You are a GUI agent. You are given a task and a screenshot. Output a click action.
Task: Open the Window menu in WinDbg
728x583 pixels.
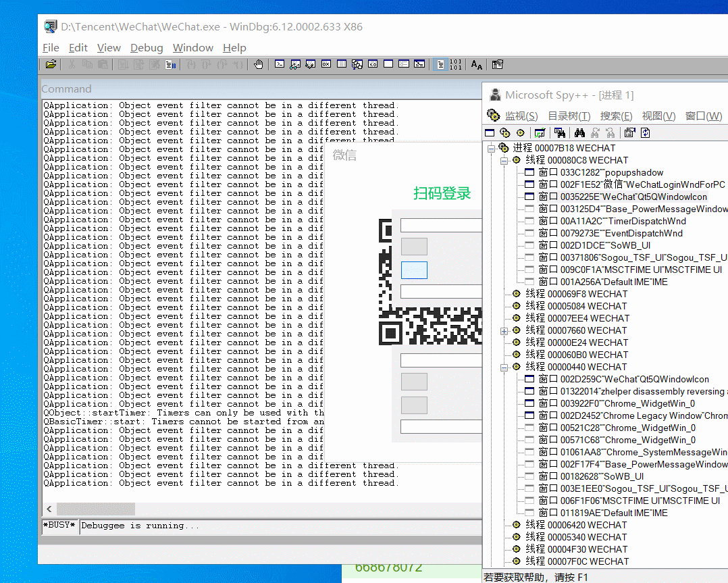tap(192, 48)
